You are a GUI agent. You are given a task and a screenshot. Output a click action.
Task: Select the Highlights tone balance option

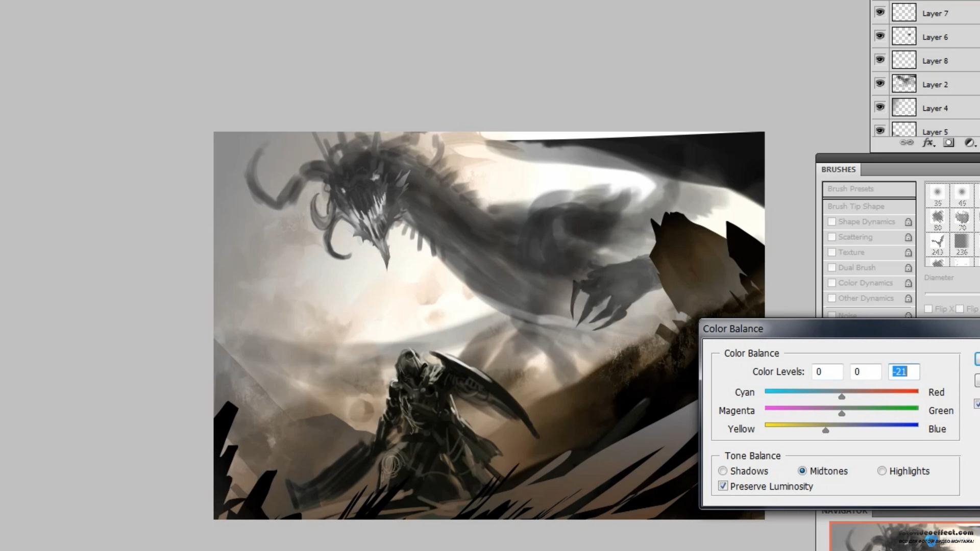point(882,471)
